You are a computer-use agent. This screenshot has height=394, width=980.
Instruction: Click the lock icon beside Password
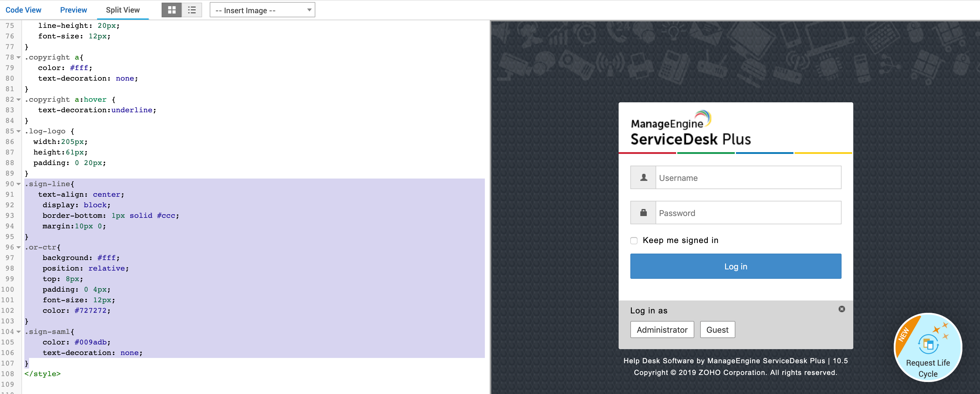(x=643, y=213)
